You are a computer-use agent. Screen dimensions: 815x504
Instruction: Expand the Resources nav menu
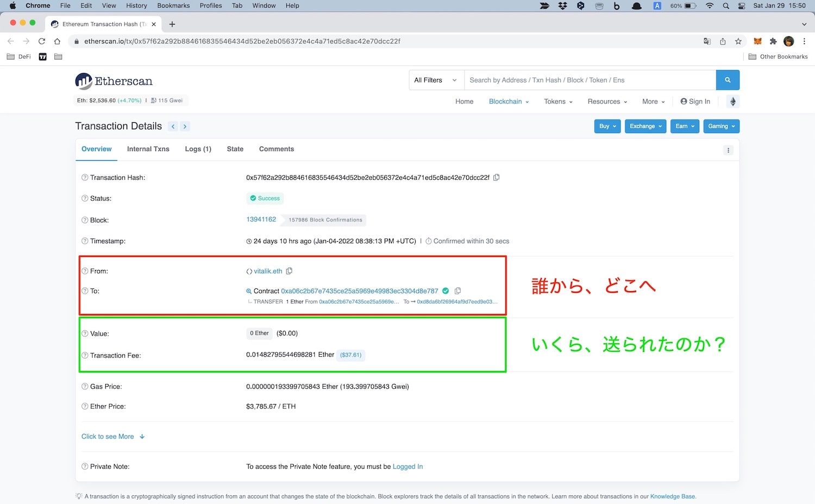(x=607, y=102)
